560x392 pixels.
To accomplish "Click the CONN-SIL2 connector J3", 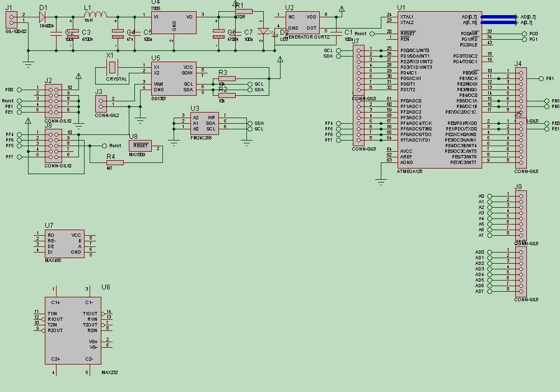I will click(x=101, y=102).
